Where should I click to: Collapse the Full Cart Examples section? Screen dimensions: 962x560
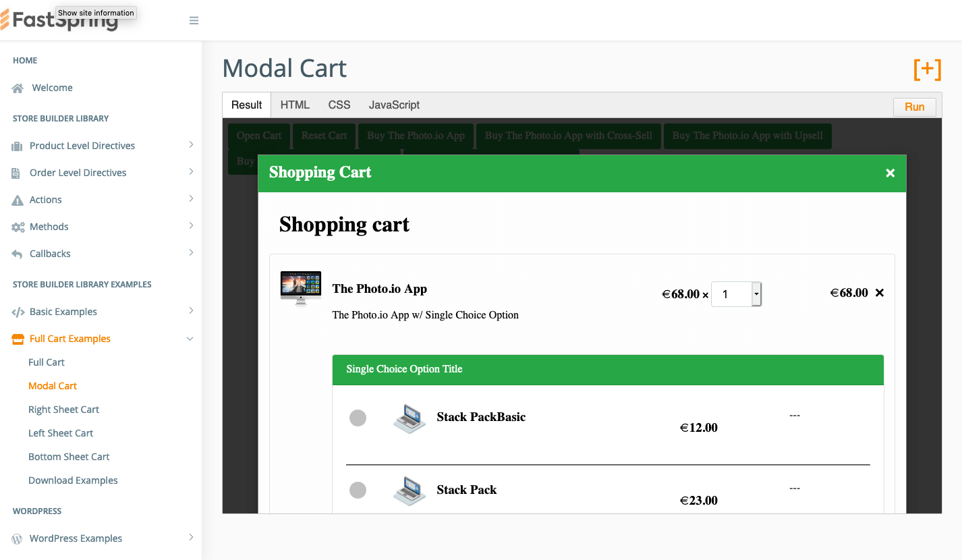(190, 339)
